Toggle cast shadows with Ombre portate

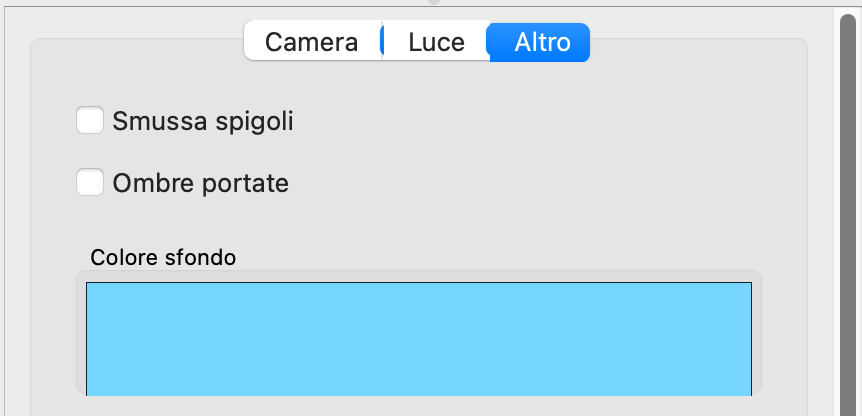coord(90,182)
